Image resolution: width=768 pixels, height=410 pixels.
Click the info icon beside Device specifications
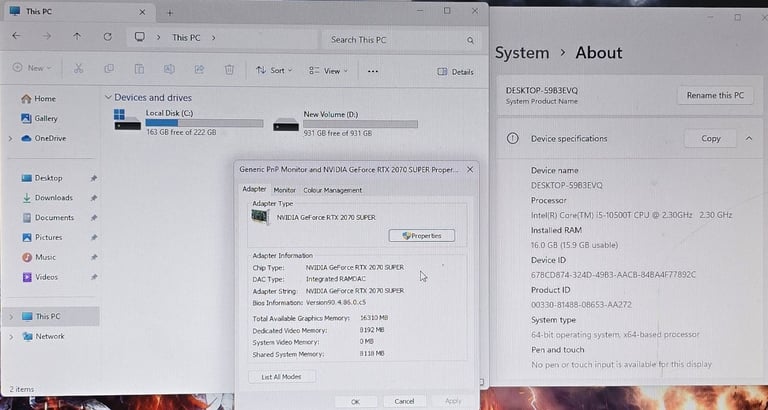(x=512, y=139)
